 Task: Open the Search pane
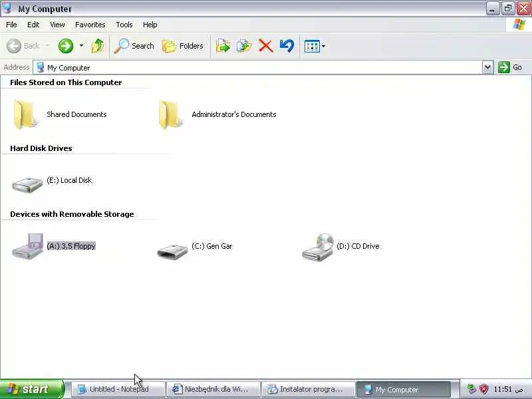tap(134, 46)
